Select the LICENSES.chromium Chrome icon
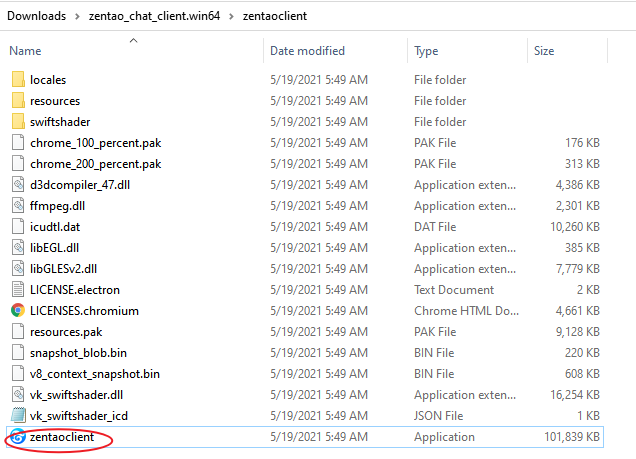 tap(18, 311)
